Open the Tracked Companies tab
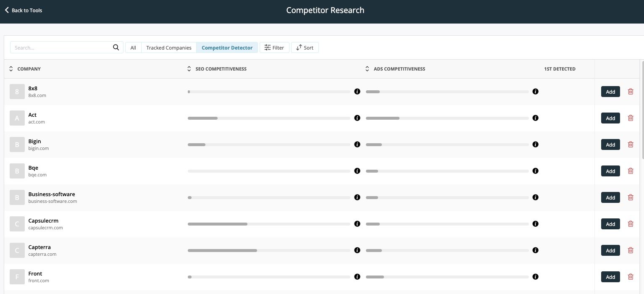The width and height of the screenshot is (644, 294). pos(168,47)
